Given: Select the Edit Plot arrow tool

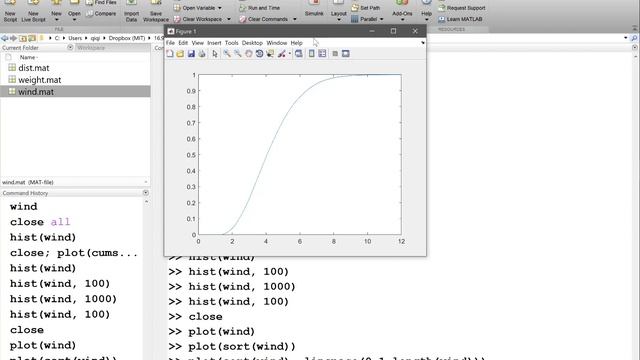Looking at the screenshot, I should click(215, 54).
